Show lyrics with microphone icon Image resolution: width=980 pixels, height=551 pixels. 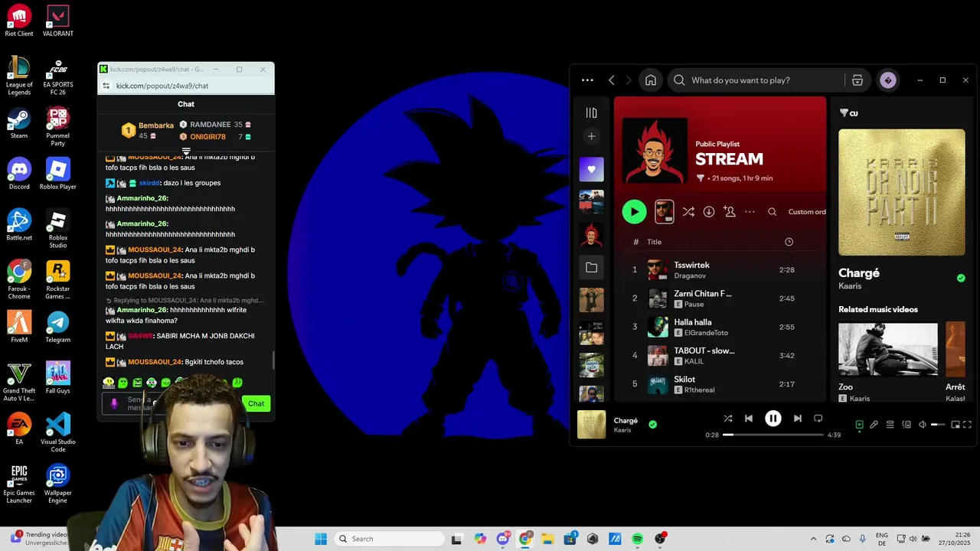(874, 425)
